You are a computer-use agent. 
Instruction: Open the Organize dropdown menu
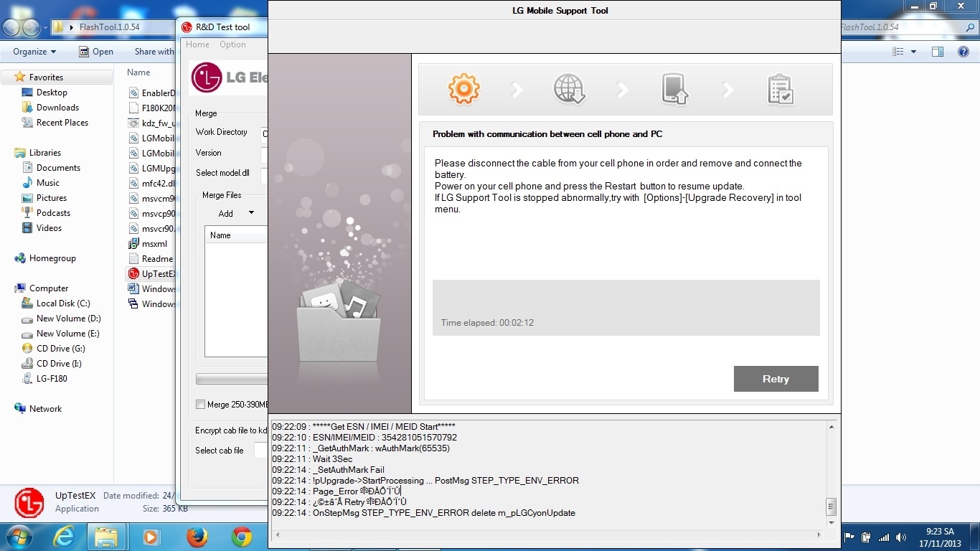click(x=34, y=52)
